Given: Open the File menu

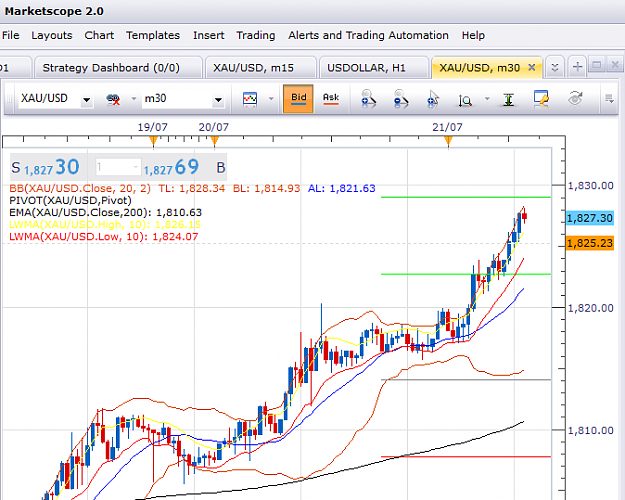Looking at the screenshot, I should [10, 35].
